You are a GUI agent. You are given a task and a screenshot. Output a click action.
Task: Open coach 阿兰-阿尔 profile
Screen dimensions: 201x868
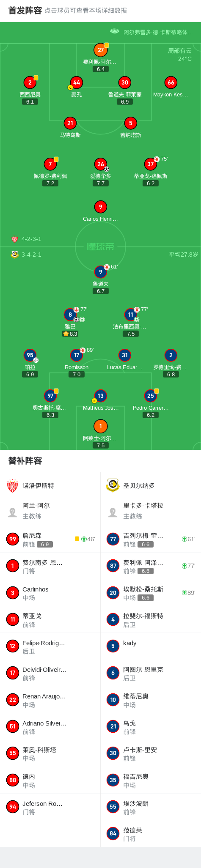coord(50,511)
